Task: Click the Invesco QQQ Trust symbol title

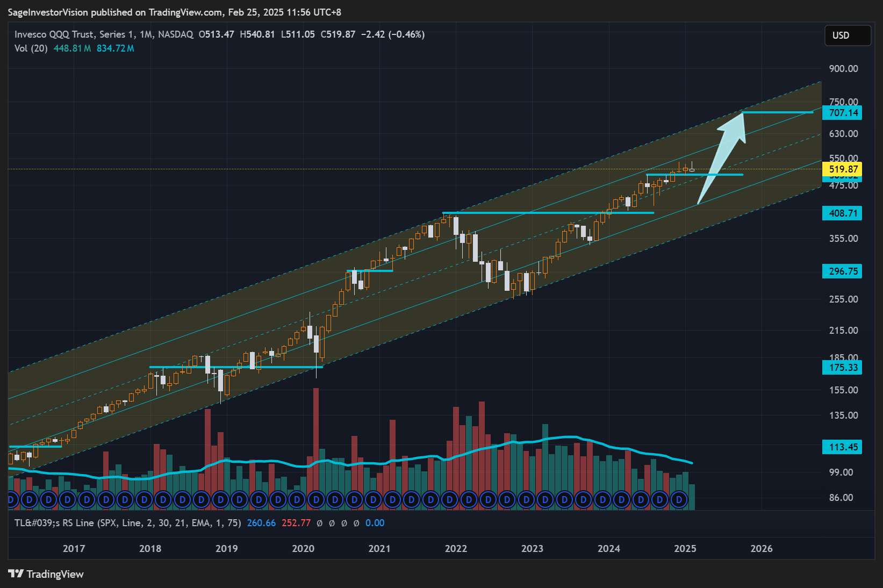Action: point(104,34)
